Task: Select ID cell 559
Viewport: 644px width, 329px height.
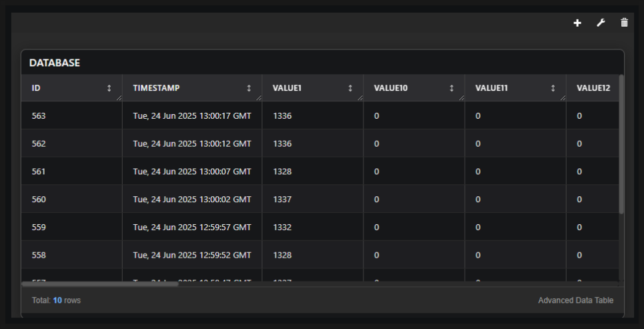Action: click(72, 227)
